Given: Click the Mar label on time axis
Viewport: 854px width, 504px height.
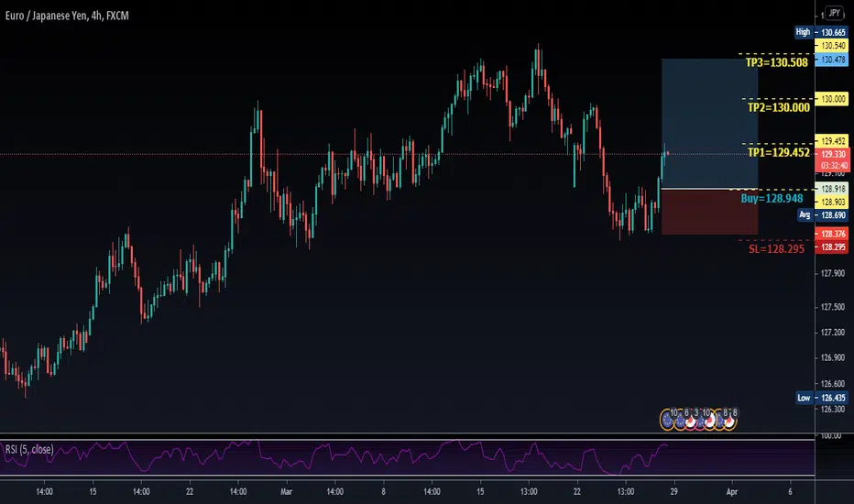Looking at the screenshot, I should click(287, 492).
